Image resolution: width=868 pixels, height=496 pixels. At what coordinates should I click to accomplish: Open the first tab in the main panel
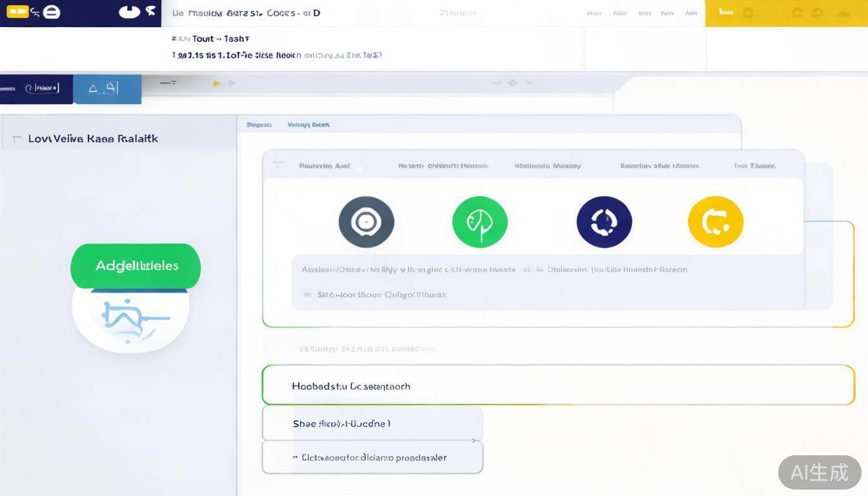coord(258,125)
